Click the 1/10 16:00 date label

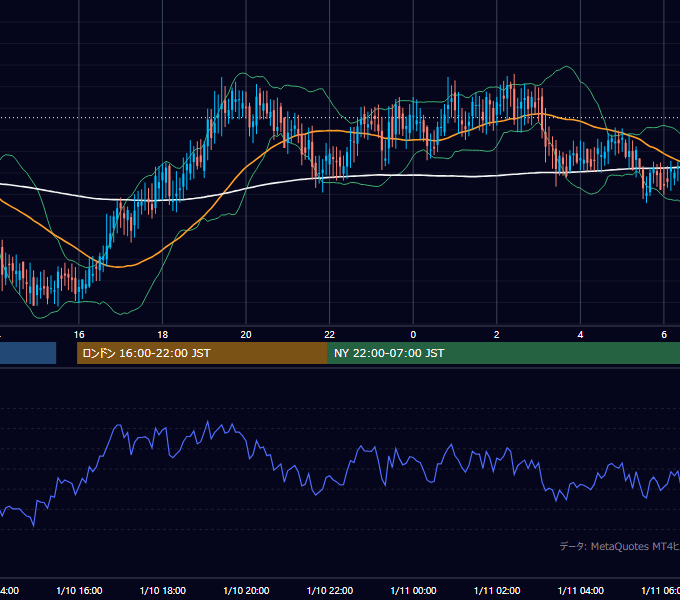79,590
